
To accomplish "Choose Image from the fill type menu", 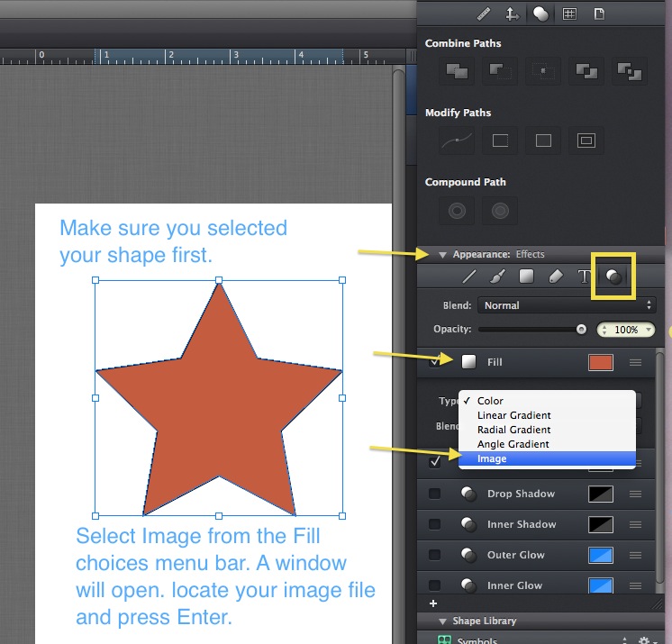I will coord(492,459).
